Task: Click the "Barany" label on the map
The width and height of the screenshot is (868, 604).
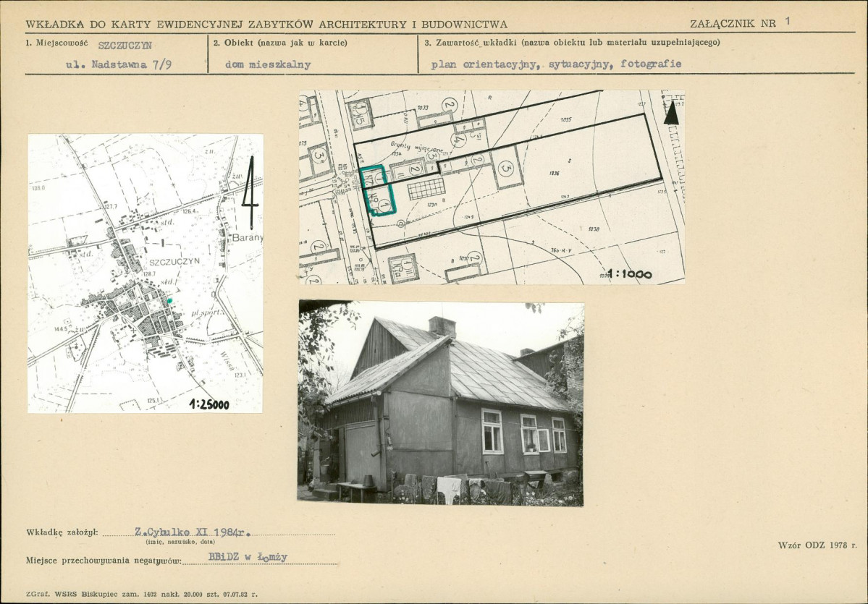Action: click(247, 237)
